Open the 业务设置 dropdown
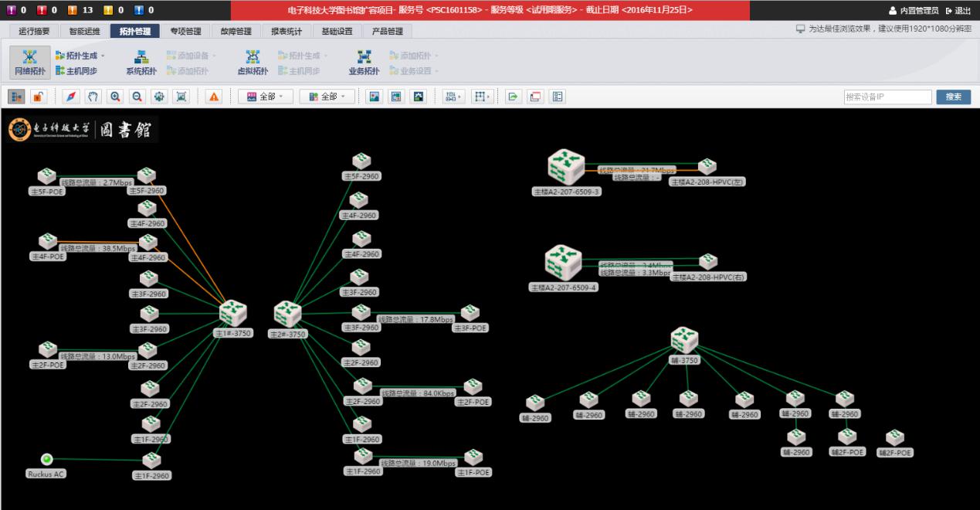This screenshot has height=510, width=980. 415,70
